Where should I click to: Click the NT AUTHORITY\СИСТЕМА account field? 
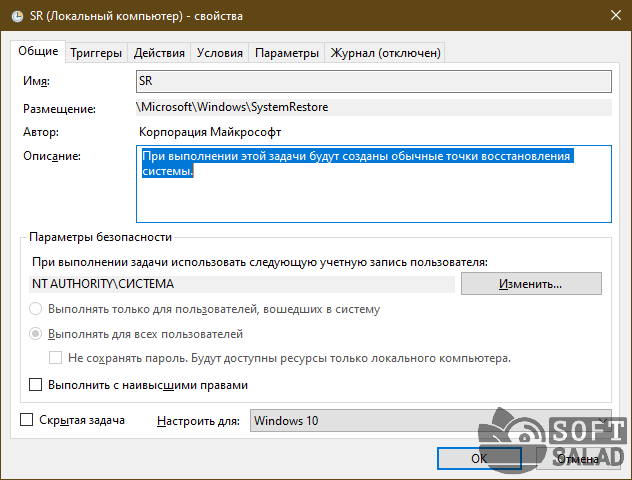(242, 284)
